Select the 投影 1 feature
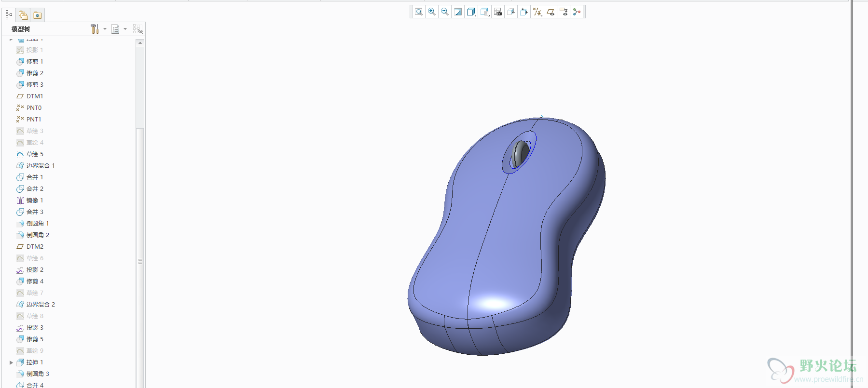Screen dimensions: 868x388 pyautogui.click(x=29, y=50)
